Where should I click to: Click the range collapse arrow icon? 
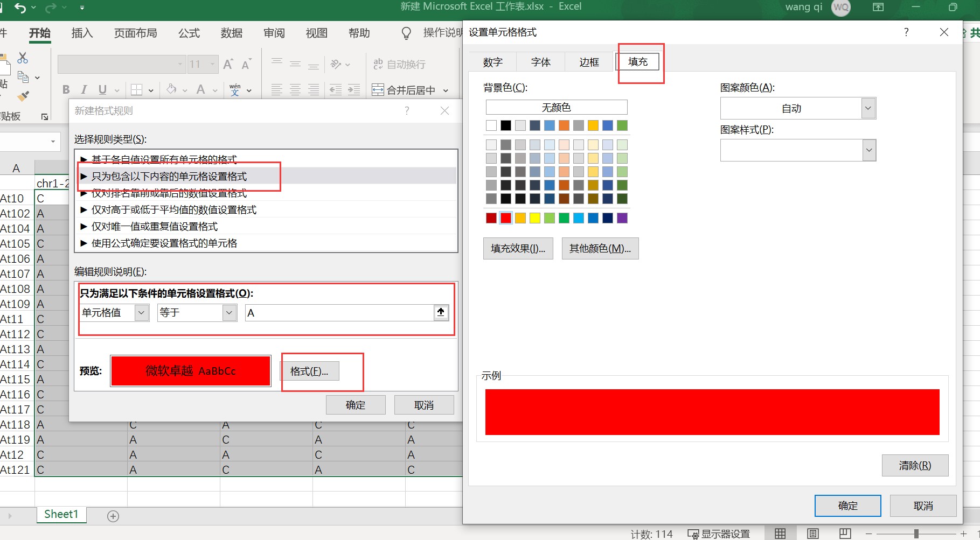pyautogui.click(x=441, y=312)
